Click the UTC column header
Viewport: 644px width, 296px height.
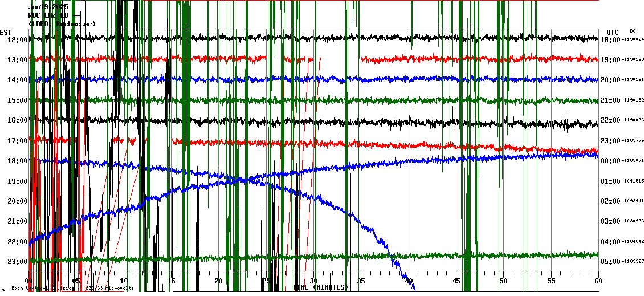pos(612,32)
